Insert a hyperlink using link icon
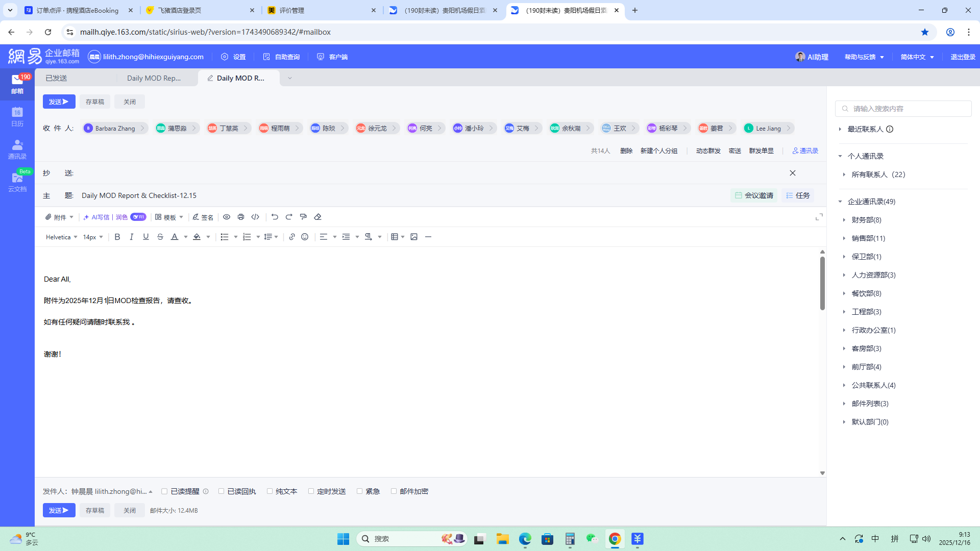This screenshot has height=551, width=980. (x=292, y=237)
